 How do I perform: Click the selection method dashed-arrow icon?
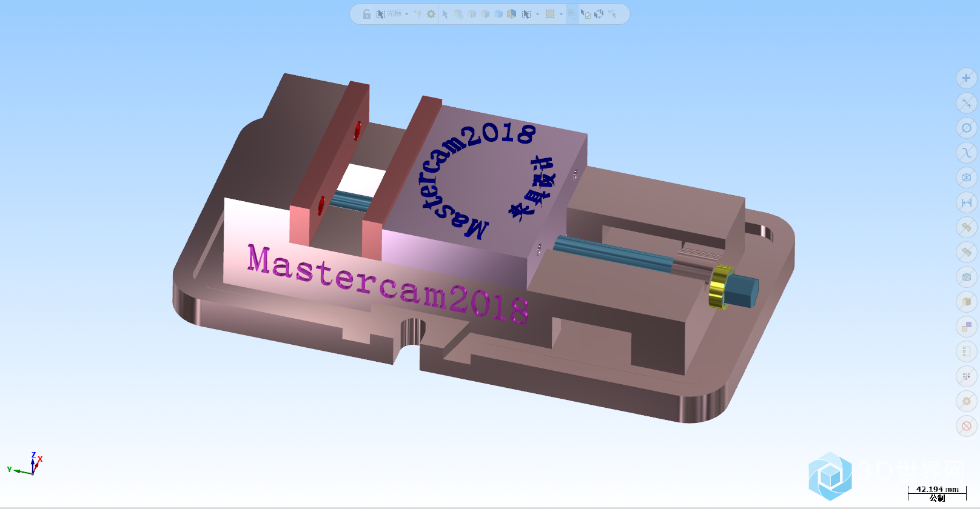pyautogui.click(x=526, y=14)
